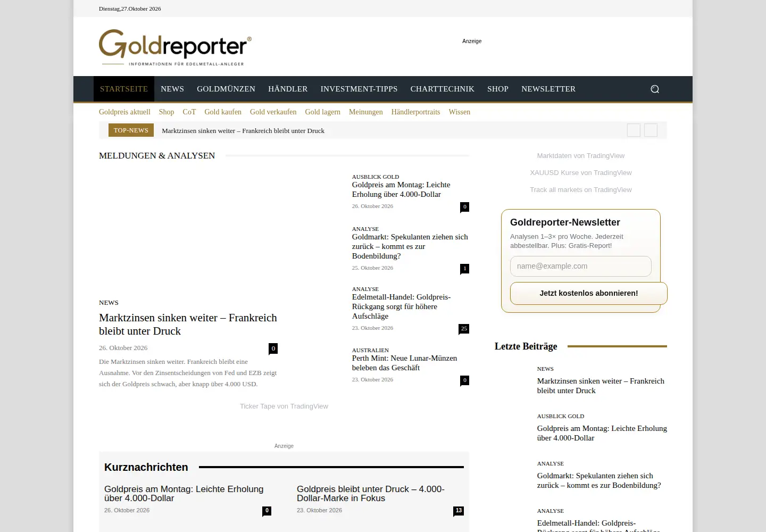The width and height of the screenshot is (766, 532).
Task: Click the MELDUNGEN & ANALYSEN heading
Action: point(157,156)
